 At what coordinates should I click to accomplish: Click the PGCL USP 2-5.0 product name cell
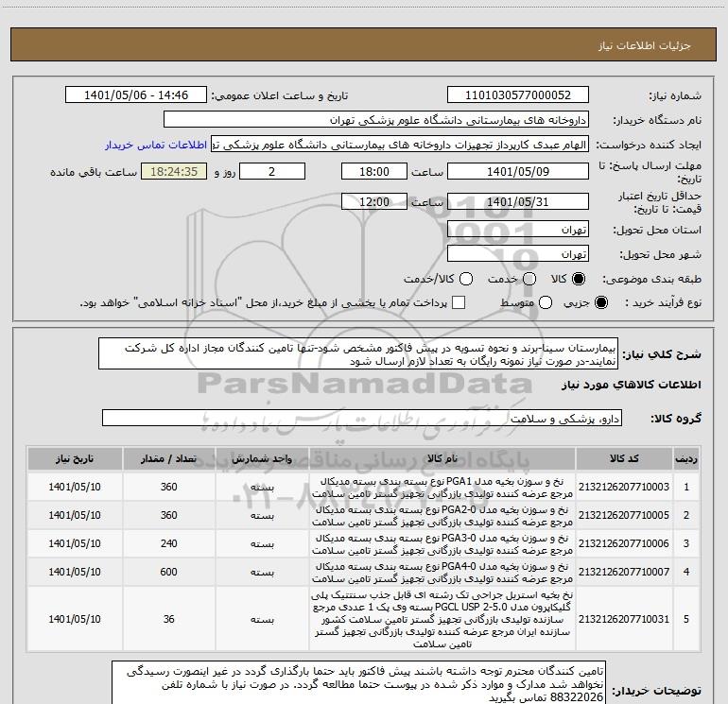442,619
